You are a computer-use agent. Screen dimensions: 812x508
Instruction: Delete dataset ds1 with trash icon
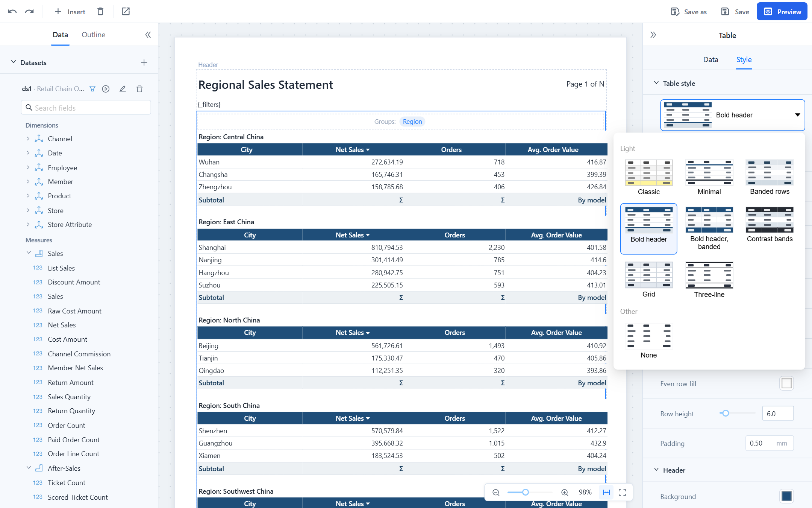pos(139,89)
